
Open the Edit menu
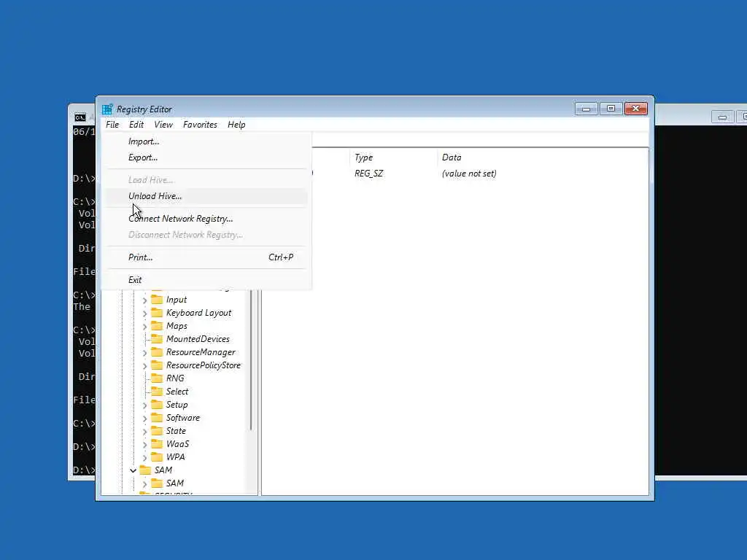pyautogui.click(x=136, y=124)
